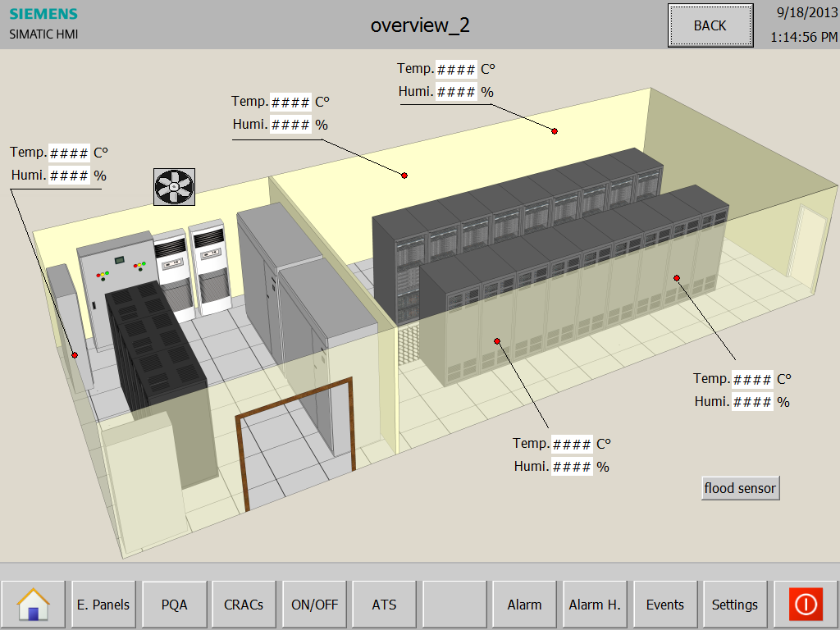The image size is (840, 630).
Task: Open the PQA screen
Action: (x=174, y=605)
